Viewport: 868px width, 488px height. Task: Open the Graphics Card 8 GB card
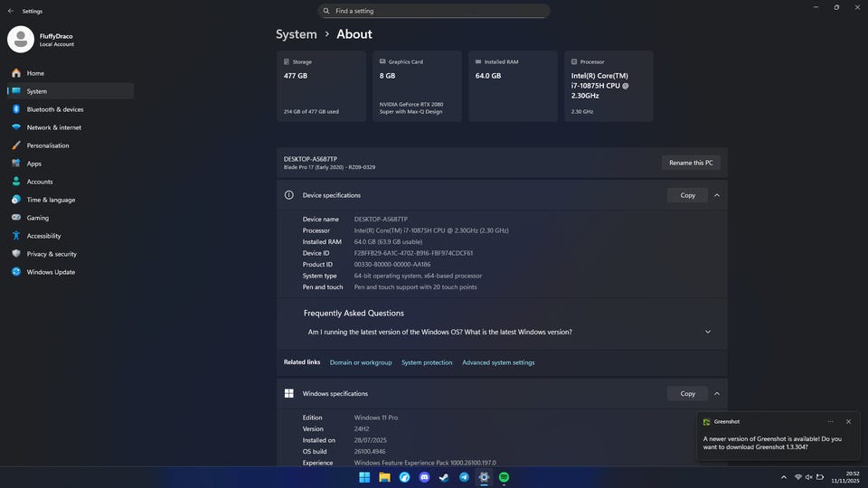tap(418, 87)
